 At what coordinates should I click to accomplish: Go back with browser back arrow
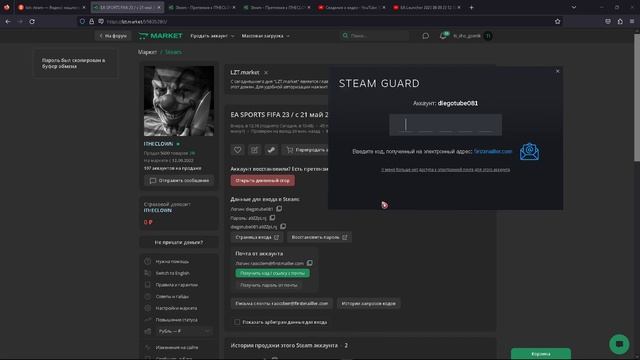point(8,22)
